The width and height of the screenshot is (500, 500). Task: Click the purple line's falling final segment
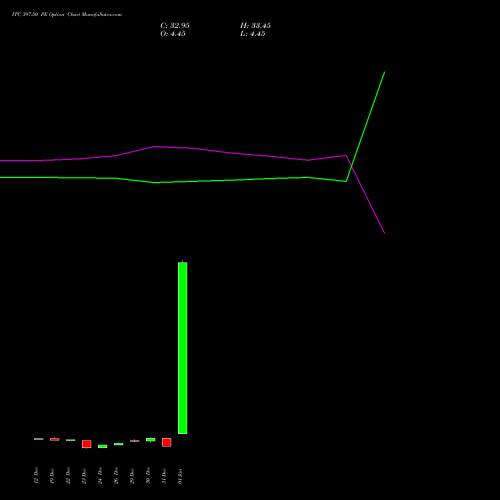(366, 194)
